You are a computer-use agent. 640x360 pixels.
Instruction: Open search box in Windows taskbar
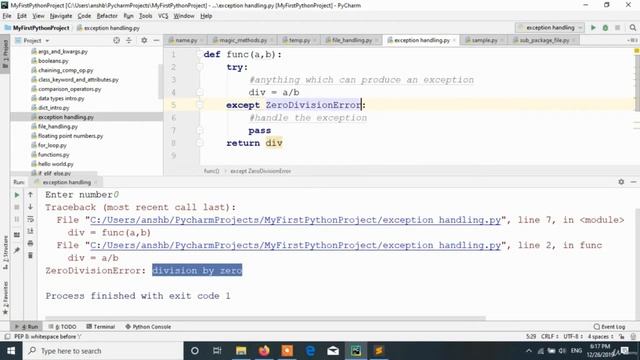coord(103,351)
